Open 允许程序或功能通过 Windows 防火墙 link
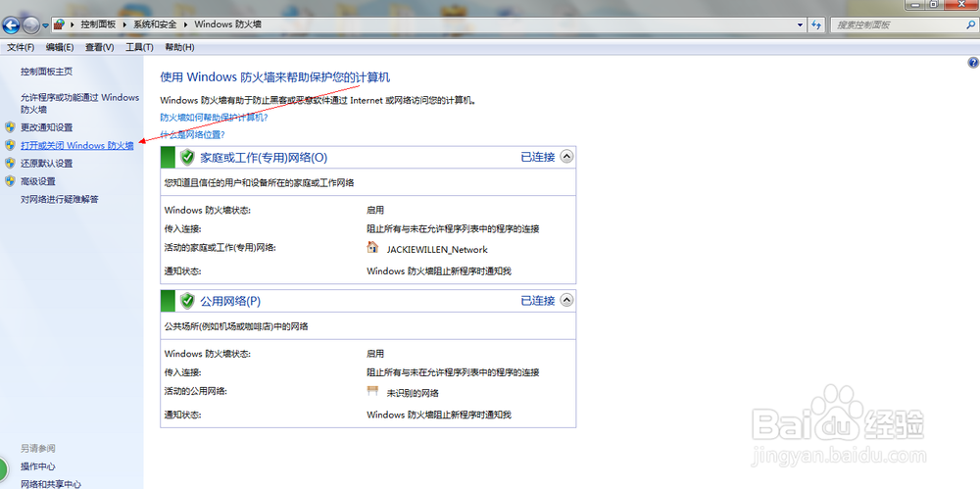Screen dimensions: 980x489 [80, 103]
